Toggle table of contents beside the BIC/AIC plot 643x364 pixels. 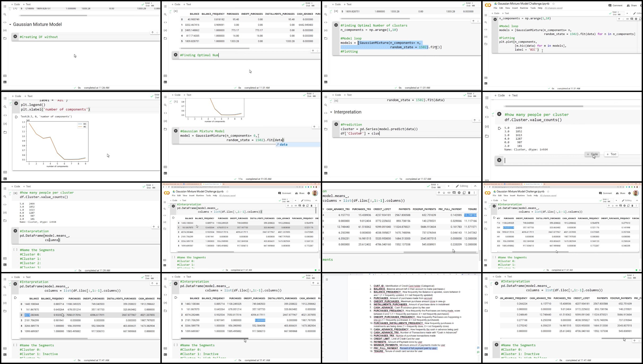(5, 98)
